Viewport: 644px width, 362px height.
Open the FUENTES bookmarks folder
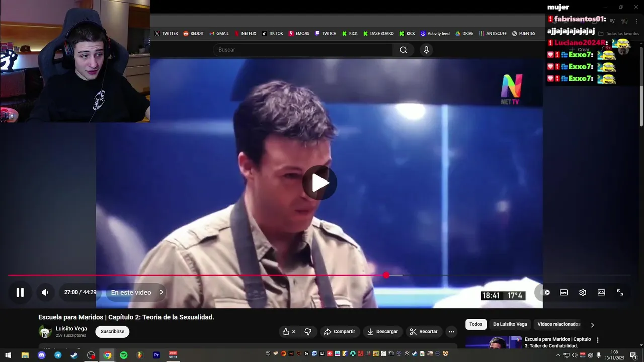pyautogui.click(x=524, y=33)
